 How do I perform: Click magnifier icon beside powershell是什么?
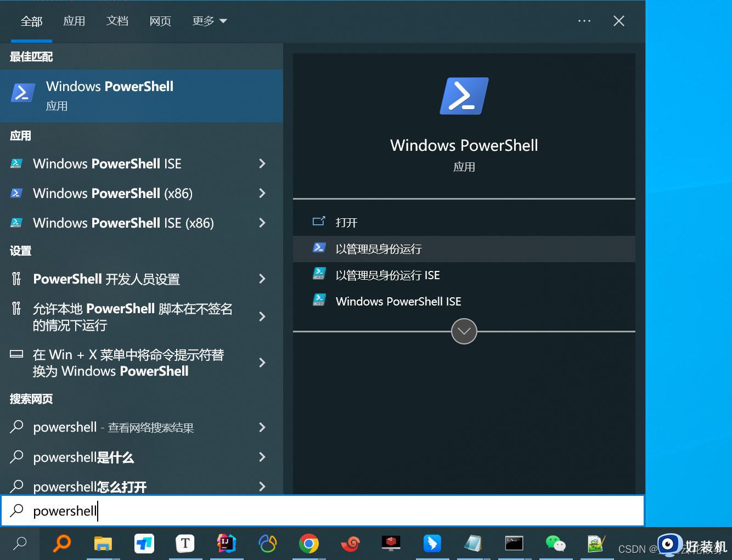tap(17, 456)
